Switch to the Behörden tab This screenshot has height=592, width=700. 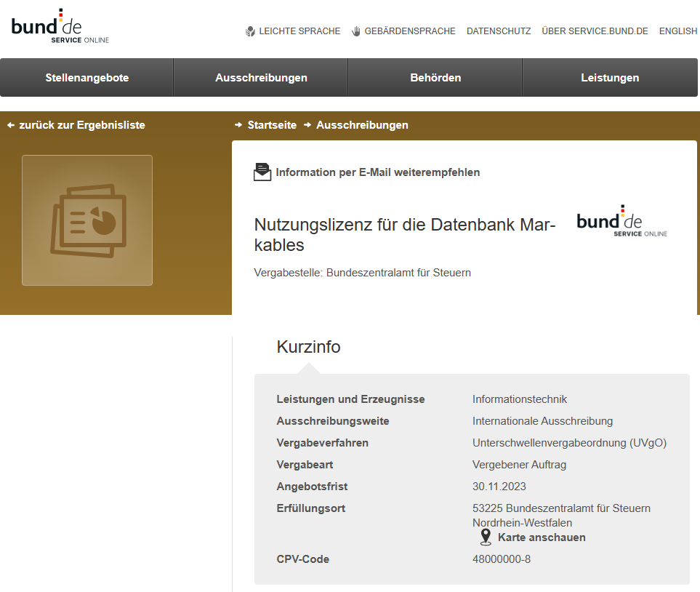coord(435,78)
